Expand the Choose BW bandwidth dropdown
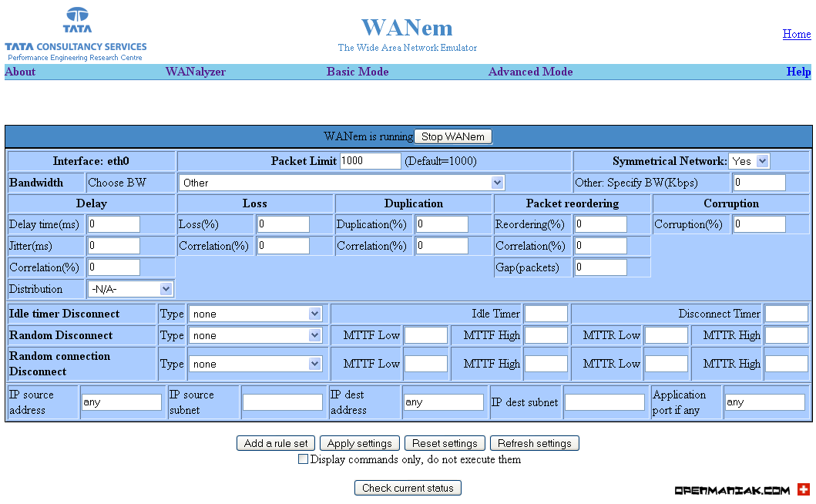The height and width of the screenshot is (504, 816). tap(342, 183)
